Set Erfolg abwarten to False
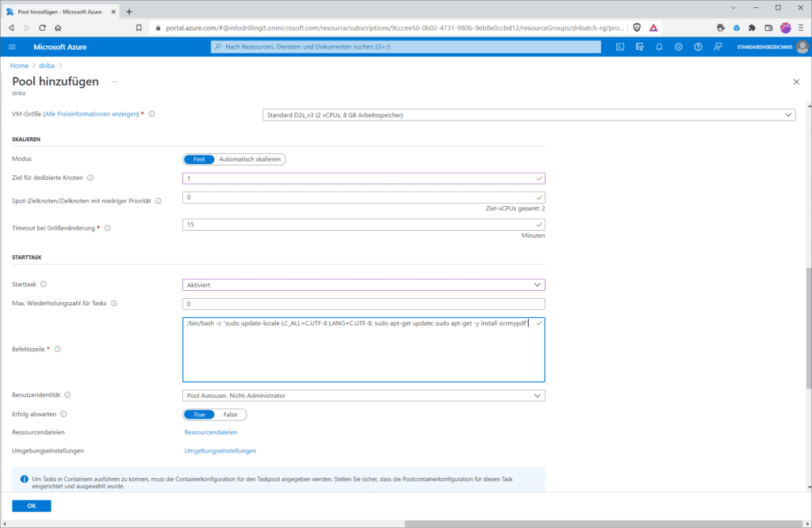812x528 pixels. click(x=231, y=415)
